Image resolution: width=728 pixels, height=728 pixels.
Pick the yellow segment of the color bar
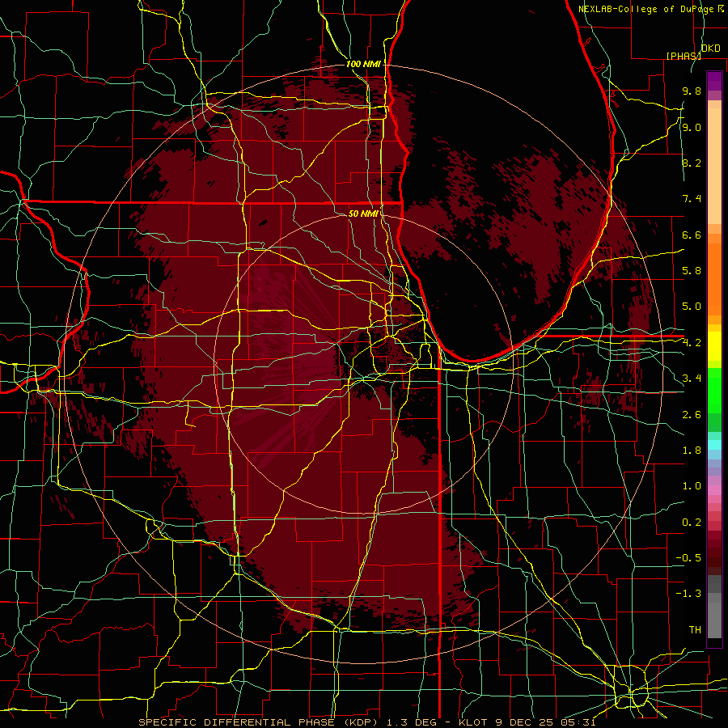point(714,346)
